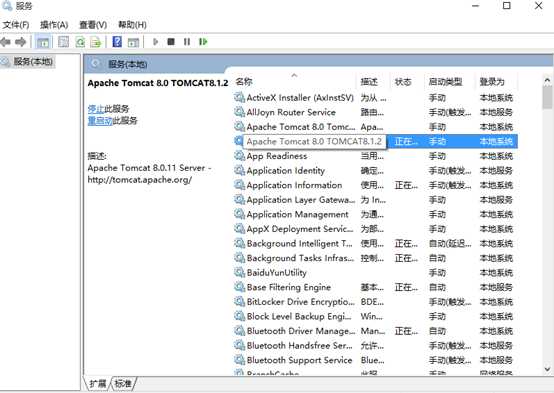This screenshot has width=554, height=393.
Task: Open the 查看(V) menu
Action: [x=93, y=25]
